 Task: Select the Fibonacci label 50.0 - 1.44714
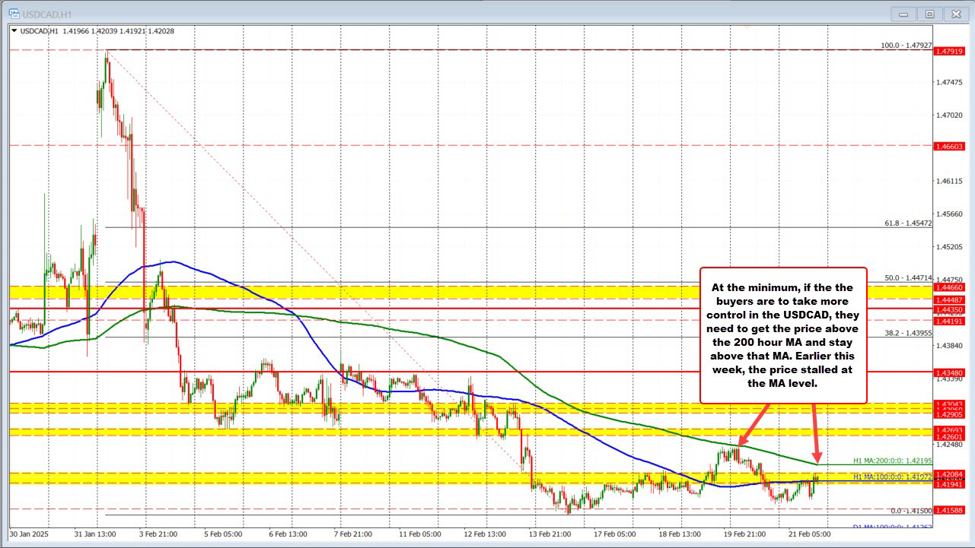(x=908, y=278)
